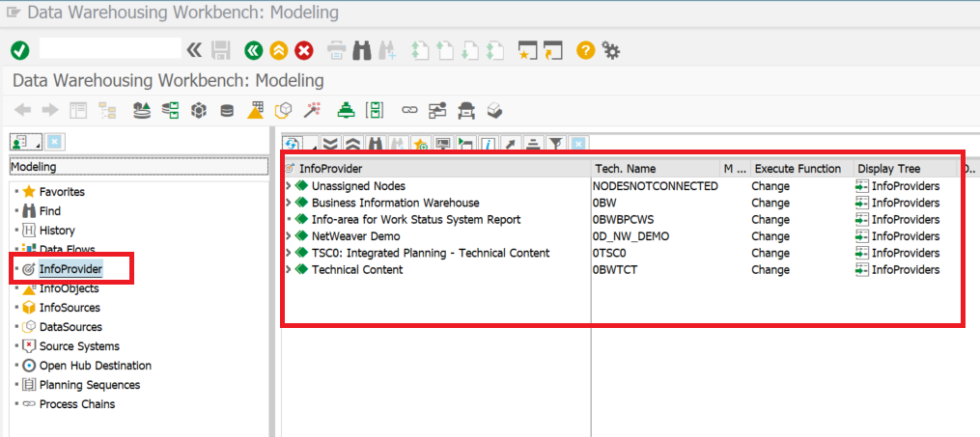
Task: Open Customize Local Layout gear icon
Action: (x=610, y=50)
